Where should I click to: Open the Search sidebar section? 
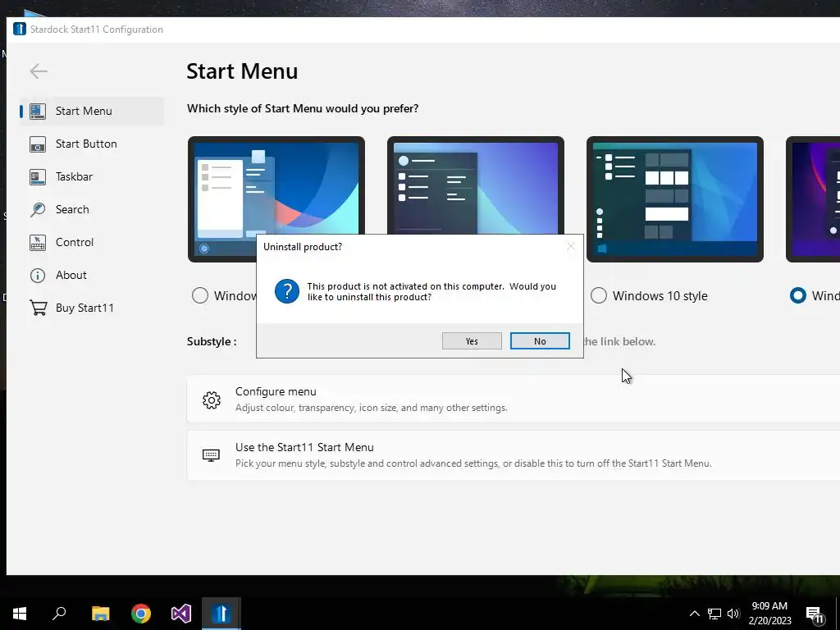click(x=92, y=209)
